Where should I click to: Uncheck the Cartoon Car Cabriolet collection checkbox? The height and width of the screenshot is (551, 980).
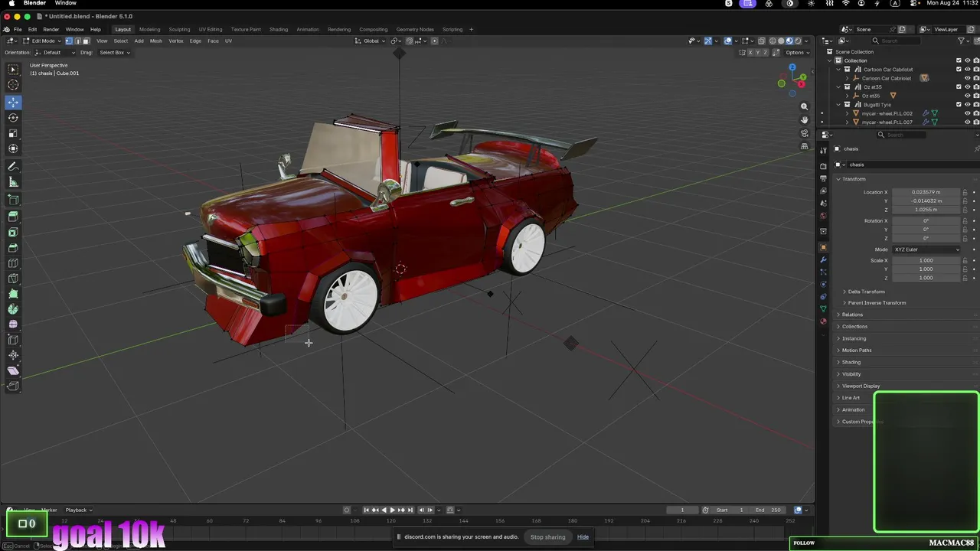(959, 69)
